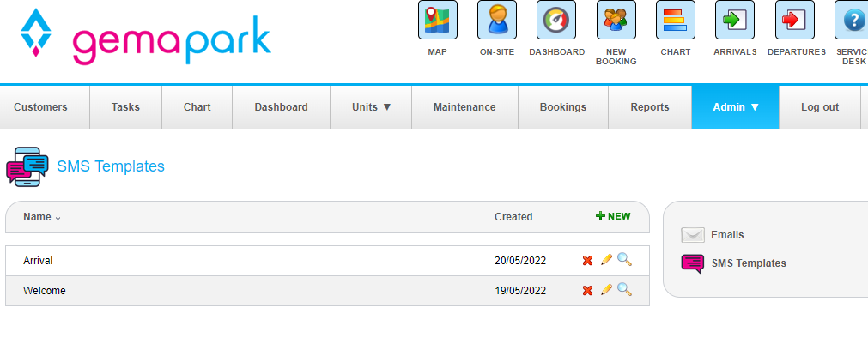Edit the Welcome template with pencil icon
Screen dimensions: 868x350
click(606, 290)
